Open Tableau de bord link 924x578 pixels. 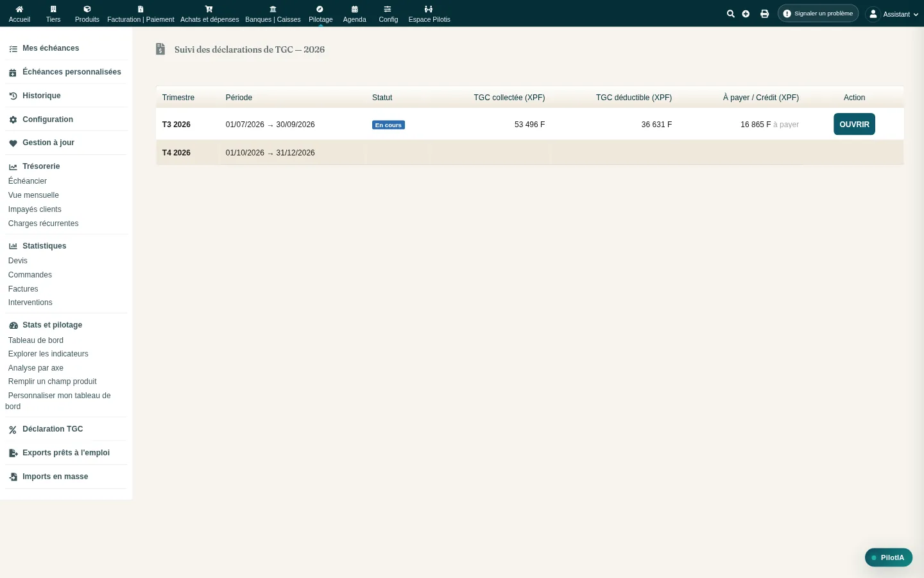tap(36, 340)
